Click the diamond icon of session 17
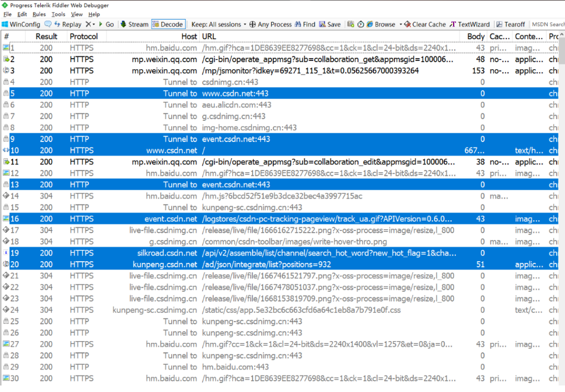Viewport: 565px width, 392px height. point(6,230)
